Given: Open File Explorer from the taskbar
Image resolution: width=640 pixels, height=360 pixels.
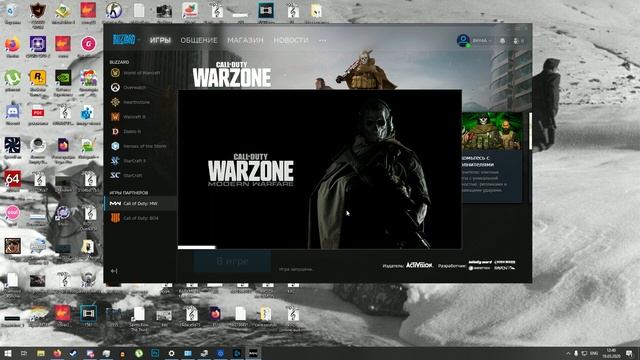Looking at the screenshot, I should coord(40,353).
